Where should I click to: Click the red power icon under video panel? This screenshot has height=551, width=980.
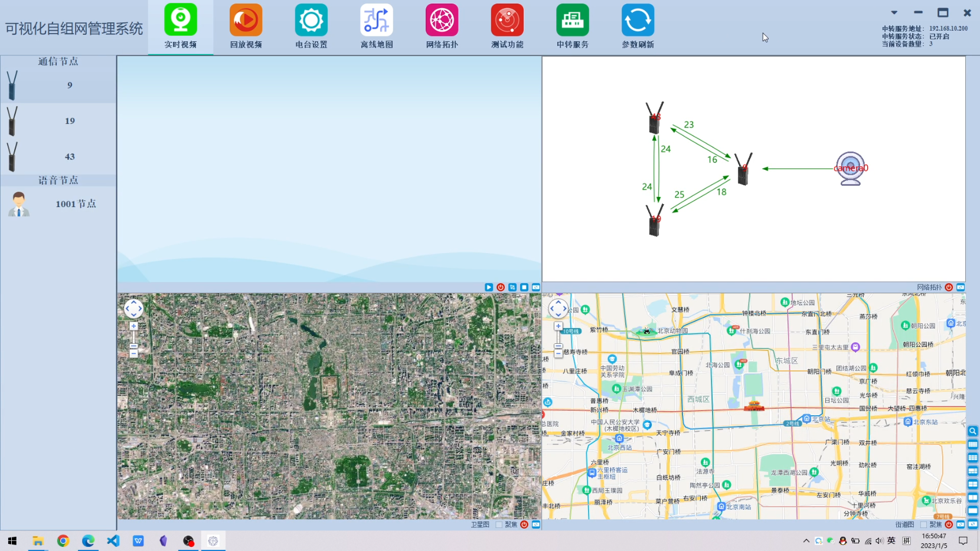pos(501,287)
